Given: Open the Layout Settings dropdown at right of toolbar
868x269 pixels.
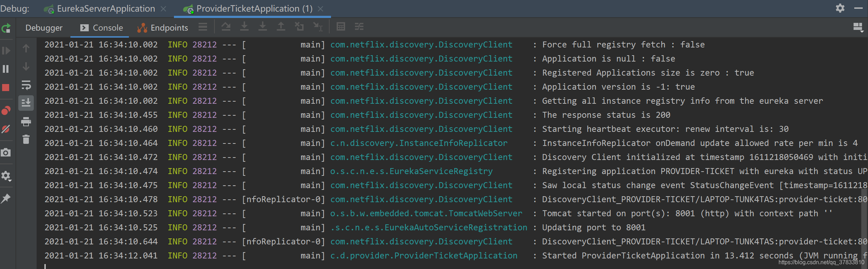Looking at the screenshot, I should (858, 27).
